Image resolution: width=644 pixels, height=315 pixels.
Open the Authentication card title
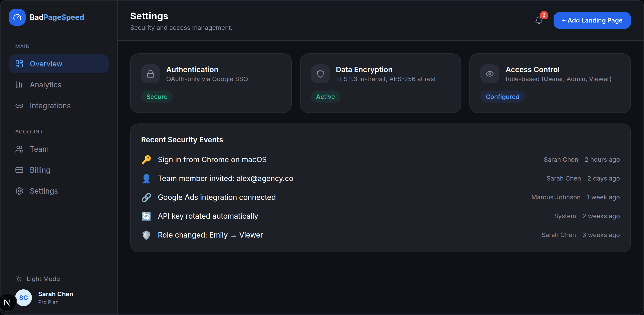(x=192, y=70)
